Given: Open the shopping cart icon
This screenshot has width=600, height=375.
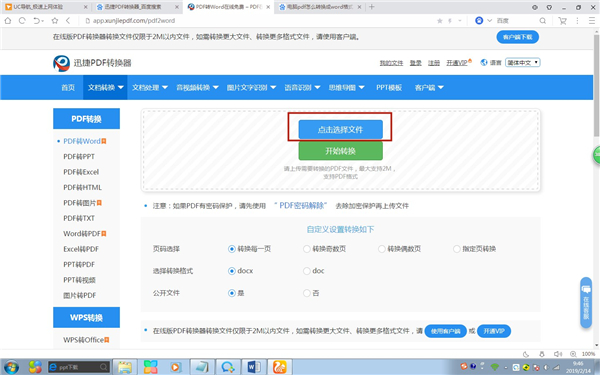Looking at the screenshot, I should tap(562, 21).
